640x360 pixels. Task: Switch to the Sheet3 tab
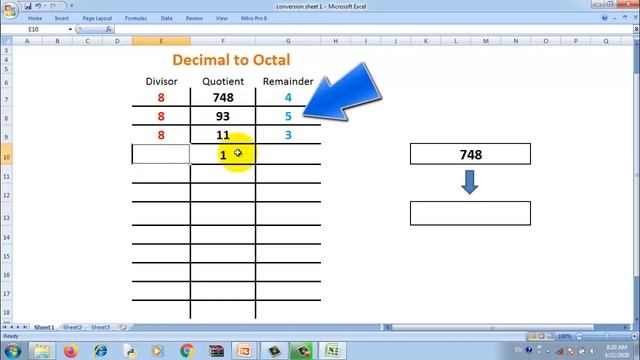(x=100, y=327)
